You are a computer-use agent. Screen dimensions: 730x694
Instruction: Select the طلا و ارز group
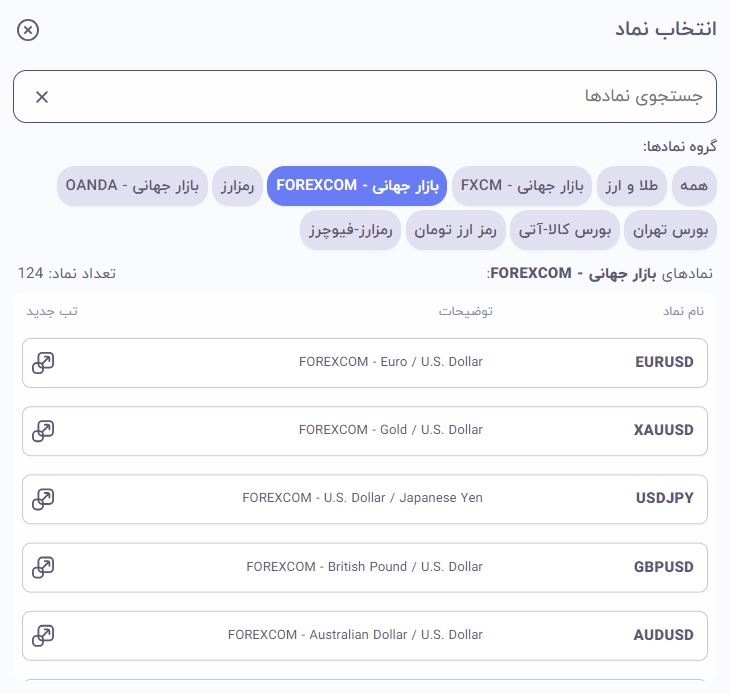point(631,186)
